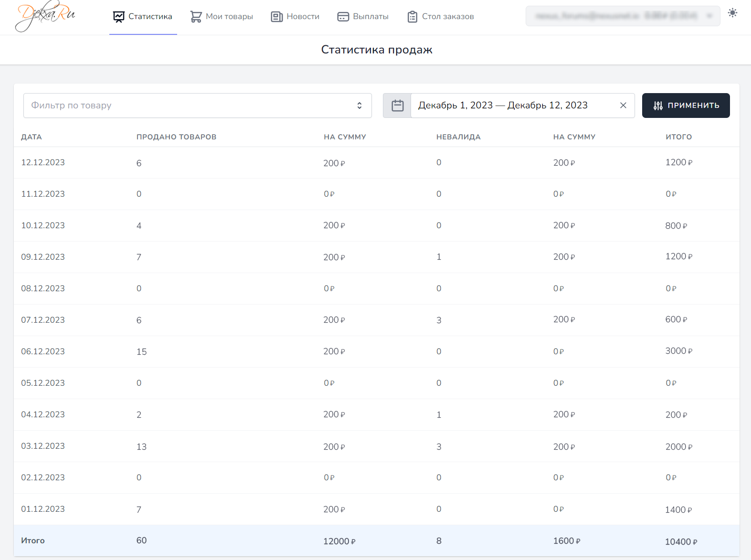Click the 800 ₽ total value
This screenshot has width=751, height=560.
(676, 226)
